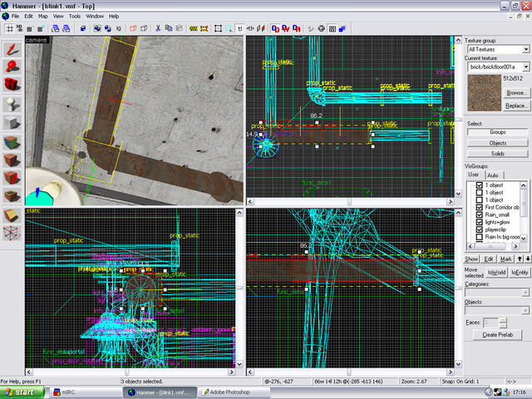532x399 pixels.
Task: Click the Browse texture button
Action: pyautogui.click(x=516, y=93)
